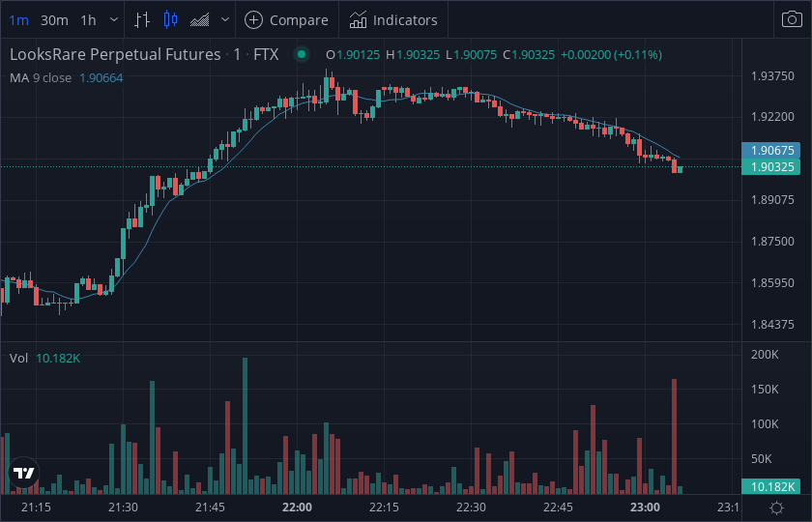
Task: Click the 1.89075 price axis label
Action: click(772, 200)
